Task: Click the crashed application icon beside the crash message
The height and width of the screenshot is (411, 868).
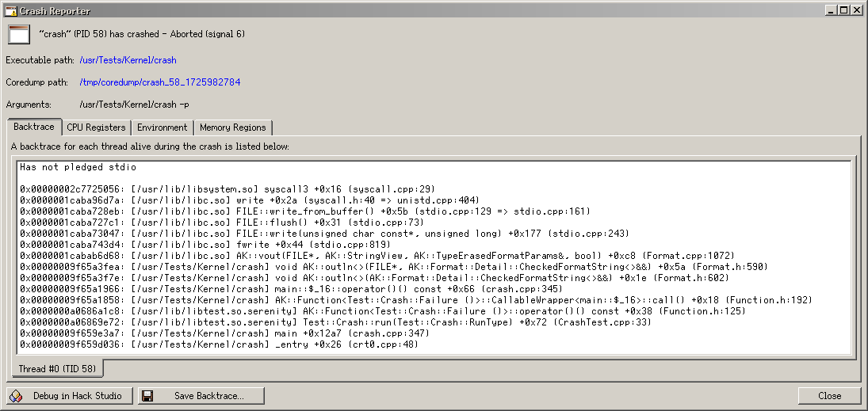Action: (x=19, y=35)
